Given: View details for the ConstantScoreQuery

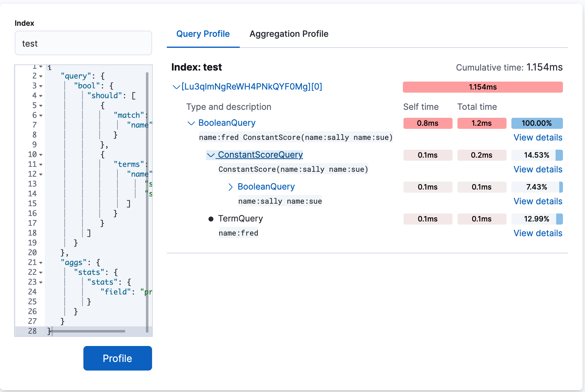Looking at the screenshot, I should [537, 169].
